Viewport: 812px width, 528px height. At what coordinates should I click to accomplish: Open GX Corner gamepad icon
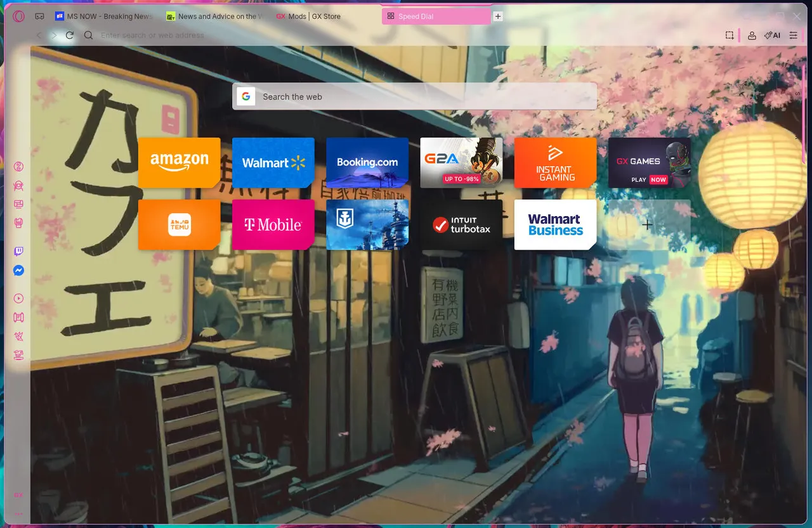click(x=39, y=16)
